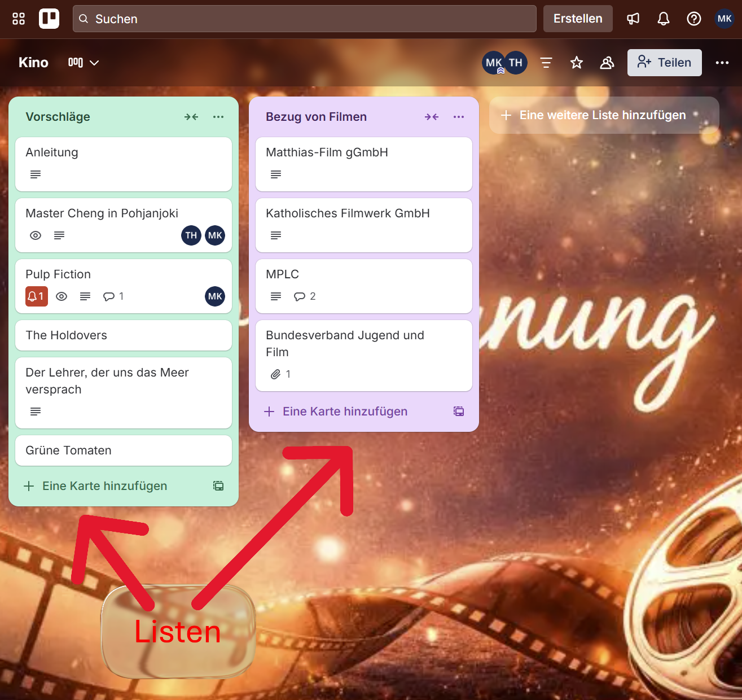Star the Kino board

click(x=576, y=63)
